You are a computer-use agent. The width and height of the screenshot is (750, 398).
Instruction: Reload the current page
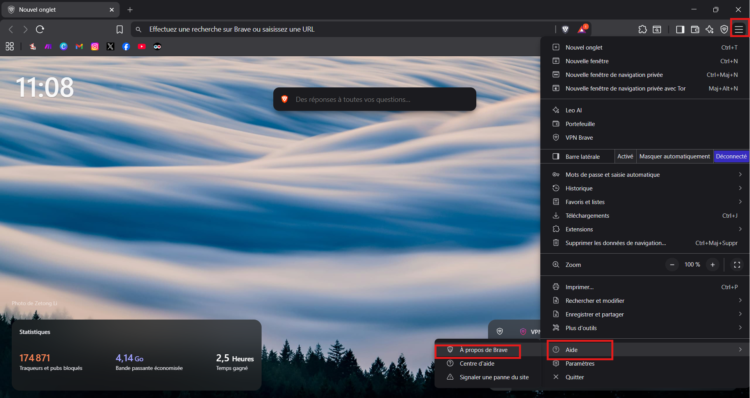pos(40,29)
